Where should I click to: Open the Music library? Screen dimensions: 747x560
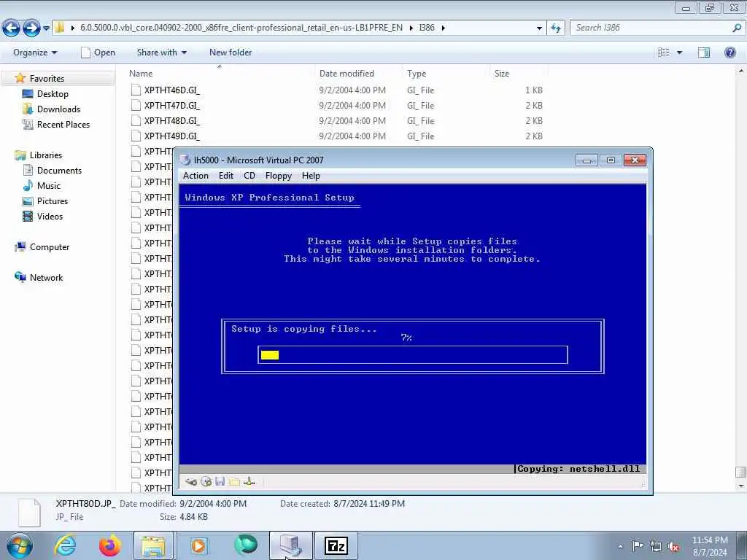49,186
